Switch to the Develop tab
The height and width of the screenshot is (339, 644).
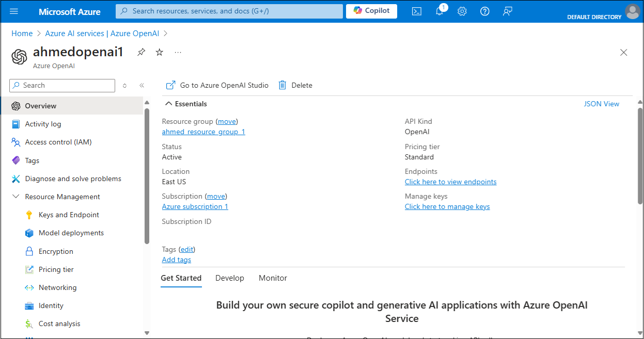(229, 278)
